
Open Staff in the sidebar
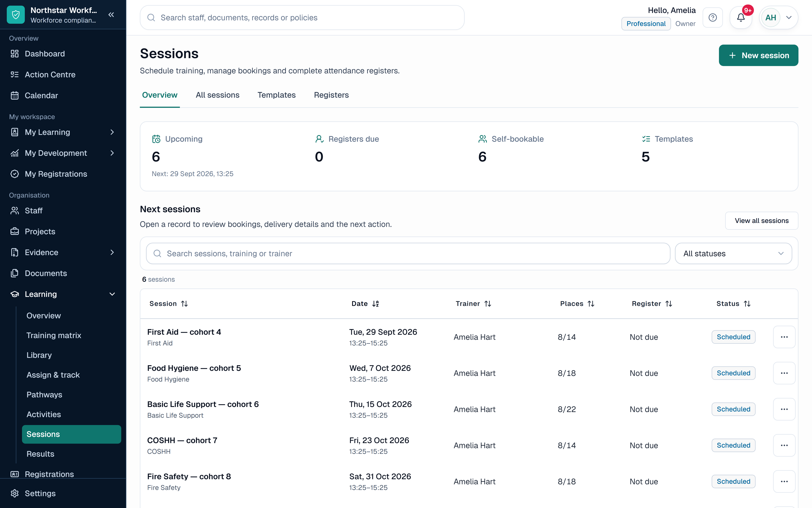point(63,211)
